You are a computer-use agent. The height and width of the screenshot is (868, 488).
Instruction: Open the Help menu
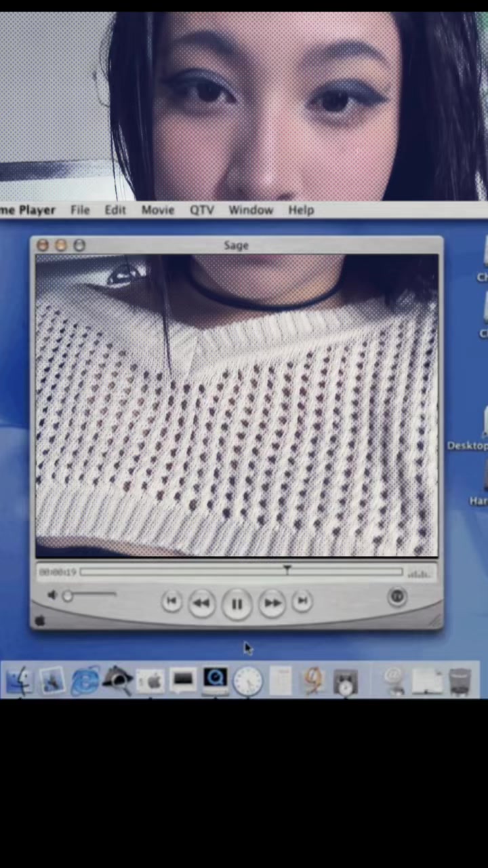[x=301, y=210]
